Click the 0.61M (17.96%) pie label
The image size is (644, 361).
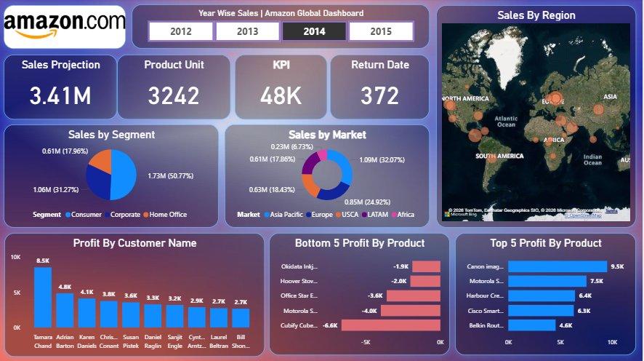click(x=65, y=151)
